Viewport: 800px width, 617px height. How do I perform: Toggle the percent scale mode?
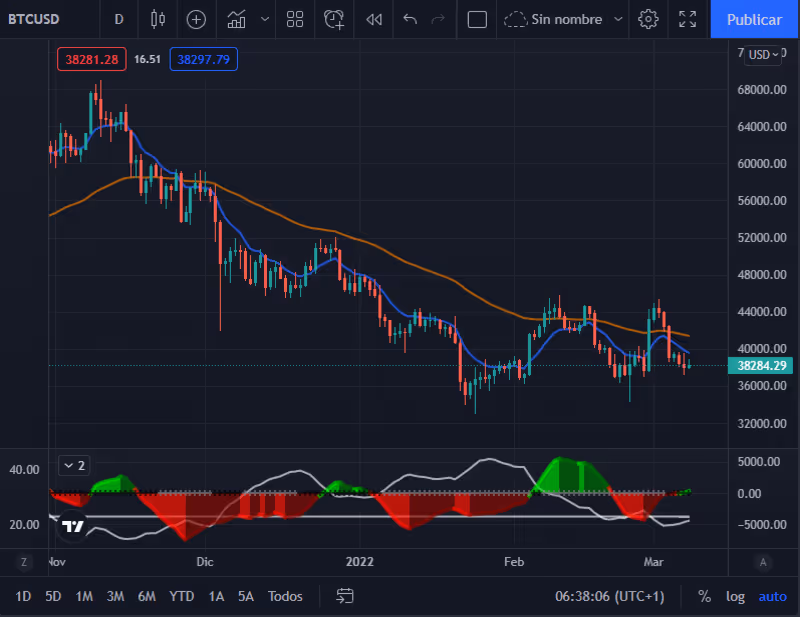[704, 596]
